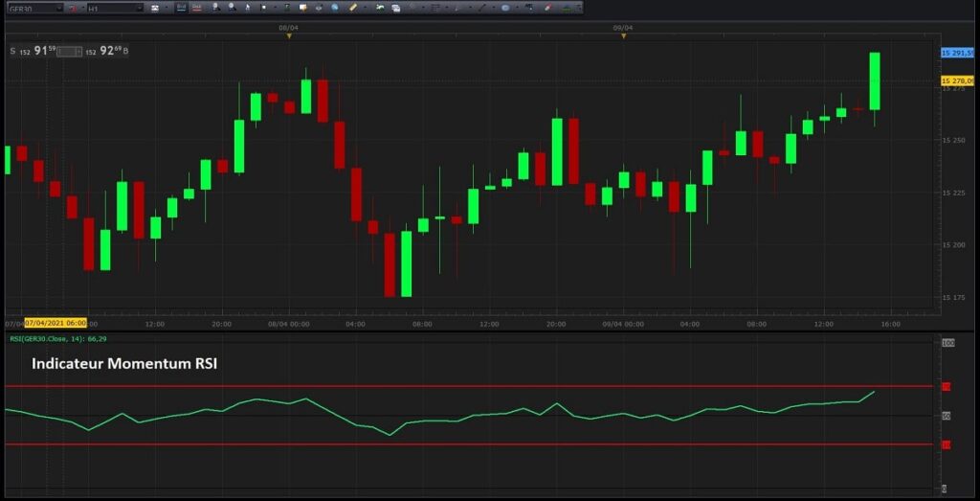Click the 15 175 price axis label

click(954, 298)
